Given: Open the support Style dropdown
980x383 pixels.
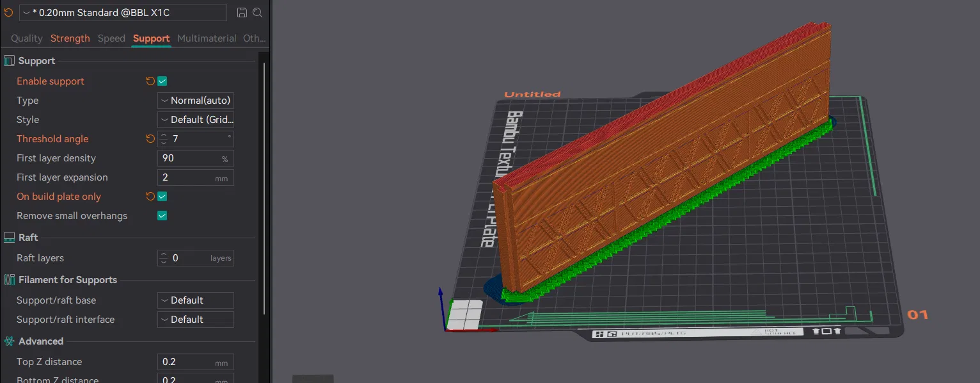Looking at the screenshot, I should [196, 120].
